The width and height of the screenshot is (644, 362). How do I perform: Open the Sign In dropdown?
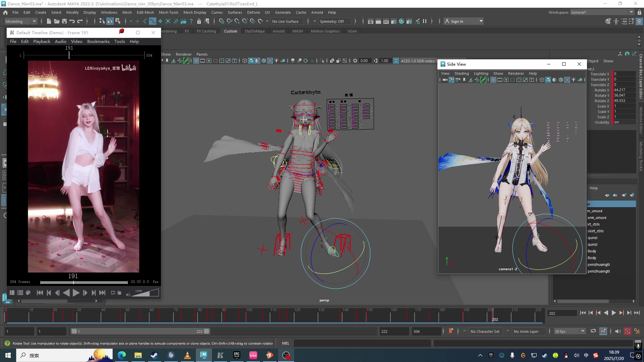(464, 21)
